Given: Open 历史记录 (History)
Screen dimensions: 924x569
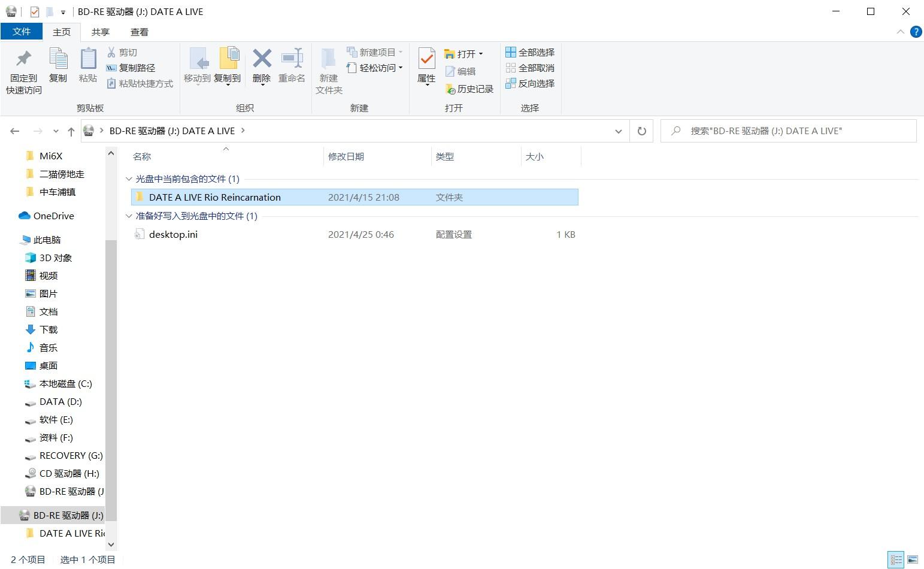Looking at the screenshot, I should [469, 89].
